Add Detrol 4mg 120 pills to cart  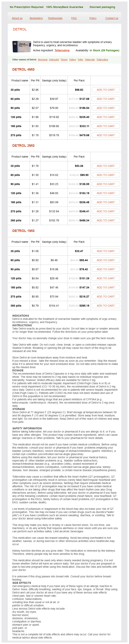(x=106, y=117)
